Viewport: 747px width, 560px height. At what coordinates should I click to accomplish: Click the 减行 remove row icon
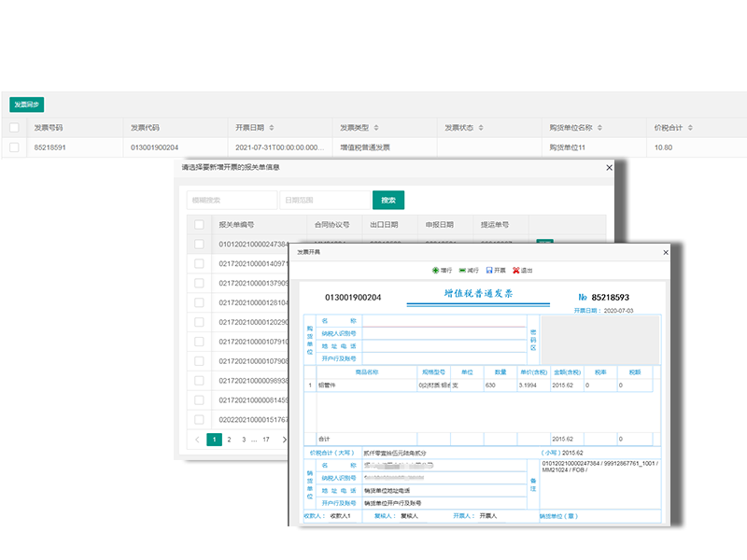coord(462,271)
